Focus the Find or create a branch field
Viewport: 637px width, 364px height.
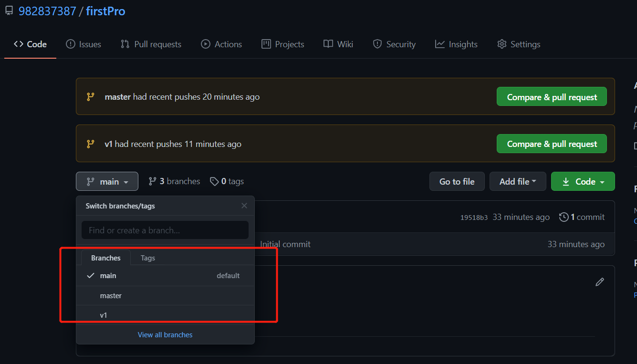pos(165,230)
